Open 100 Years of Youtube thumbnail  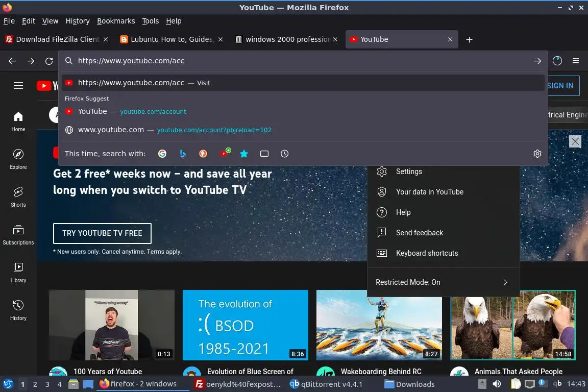tap(111, 325)
